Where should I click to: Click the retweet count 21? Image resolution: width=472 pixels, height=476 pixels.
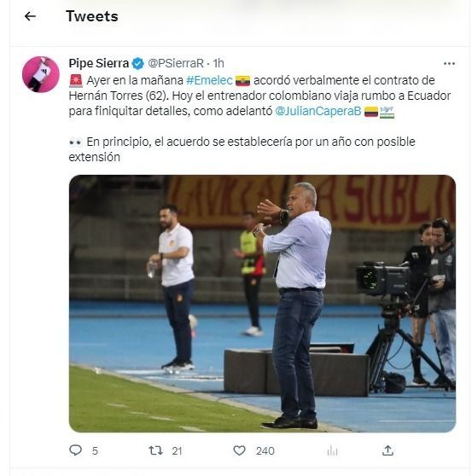(177, 451)
